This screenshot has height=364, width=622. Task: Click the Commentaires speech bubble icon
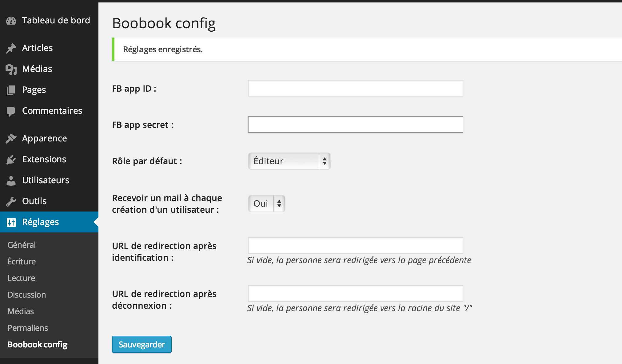(11, 111)
